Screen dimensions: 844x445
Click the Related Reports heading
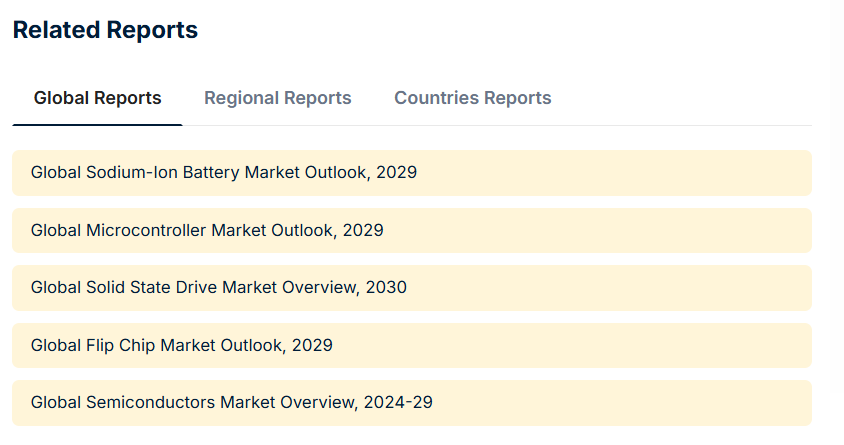point(105,30)
